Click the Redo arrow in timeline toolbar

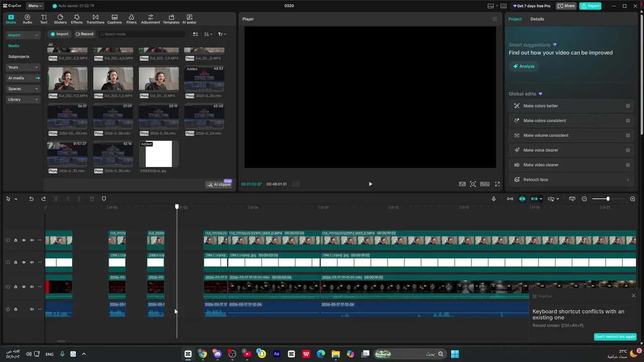tap(43, 199)
